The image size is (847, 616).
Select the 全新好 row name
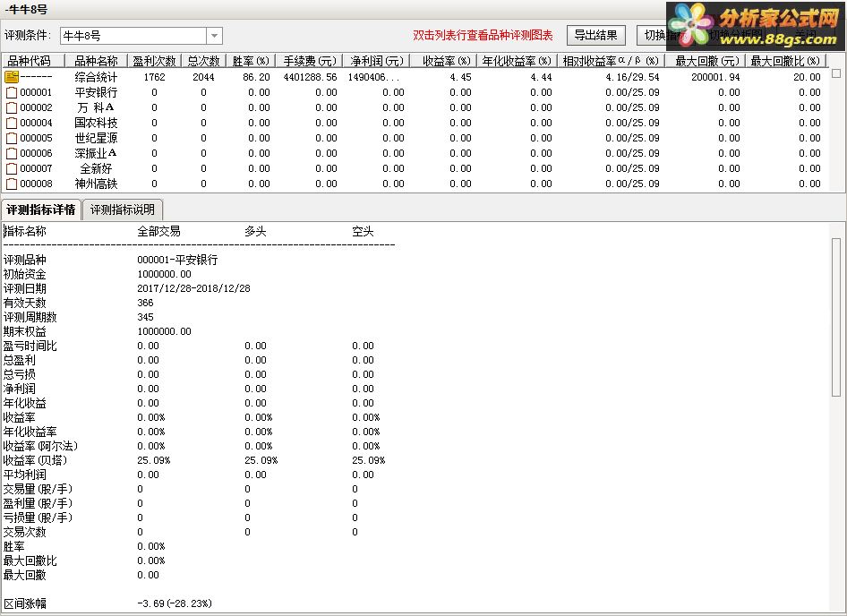(x=96, y=168)
